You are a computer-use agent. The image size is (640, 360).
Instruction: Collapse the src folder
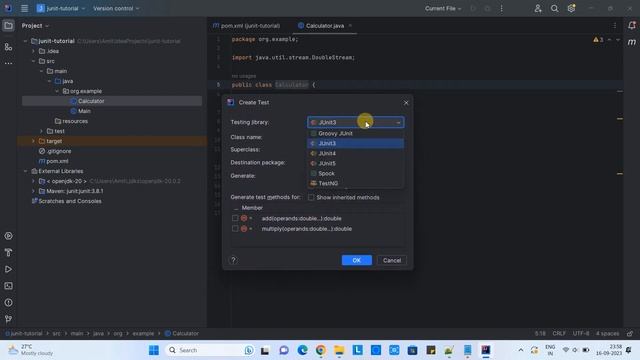[x=33, y=61]
